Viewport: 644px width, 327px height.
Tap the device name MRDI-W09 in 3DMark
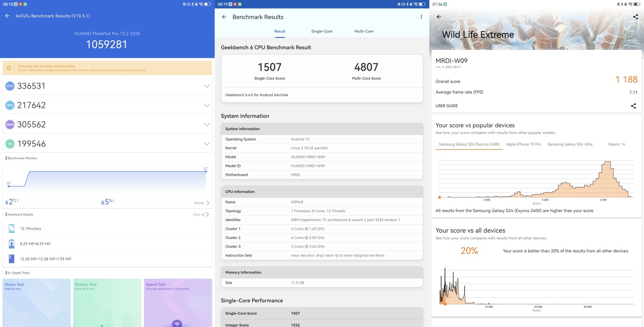pyautogui.click(x=451, y=61)
